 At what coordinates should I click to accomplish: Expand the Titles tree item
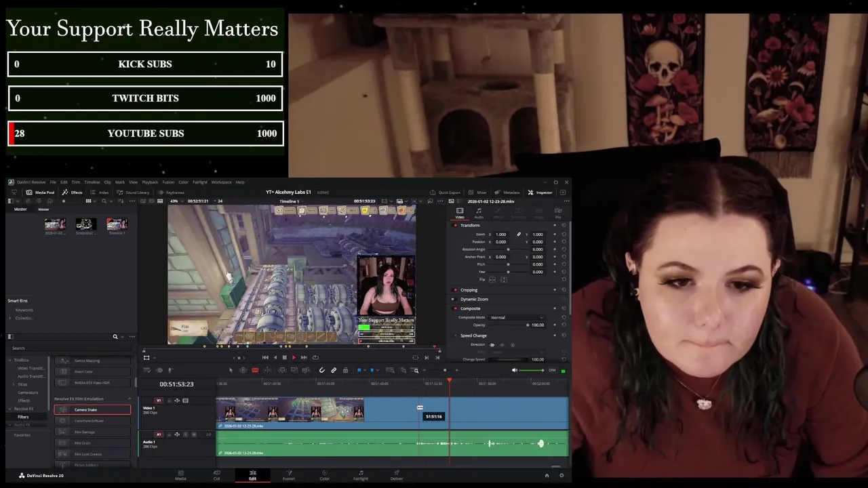pos(14,384)
